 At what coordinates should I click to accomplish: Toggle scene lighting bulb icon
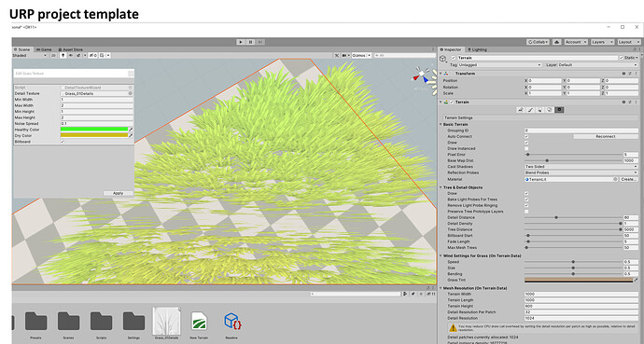63,55
